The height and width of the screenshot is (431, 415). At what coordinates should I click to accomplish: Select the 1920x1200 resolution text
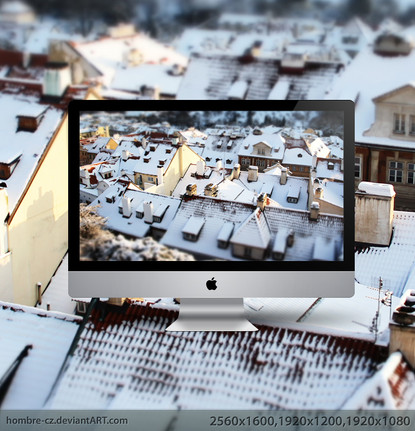tap(310, 421)
